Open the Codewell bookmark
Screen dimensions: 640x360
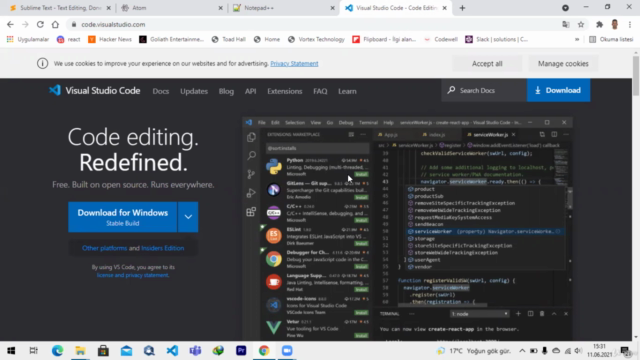click(x=441, y=40)
